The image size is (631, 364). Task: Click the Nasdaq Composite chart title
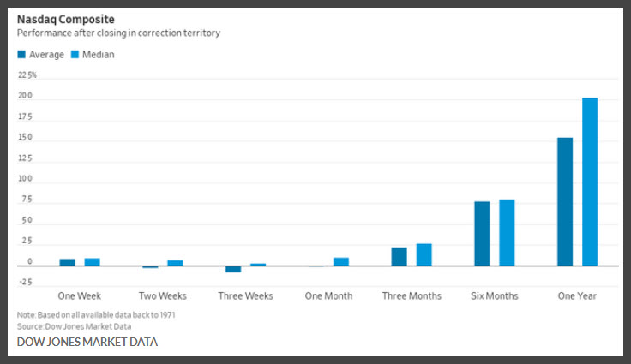pyautogui.click(x=66, y=20)
